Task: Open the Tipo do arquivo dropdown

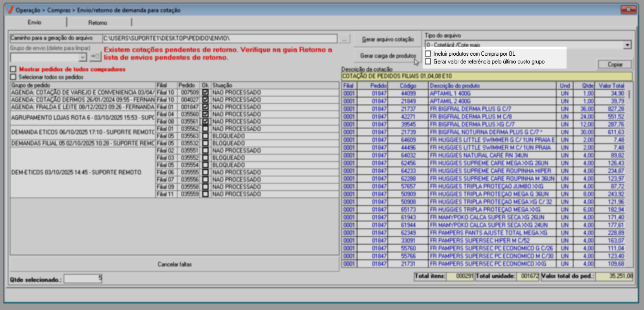Action: coord(627,45)
